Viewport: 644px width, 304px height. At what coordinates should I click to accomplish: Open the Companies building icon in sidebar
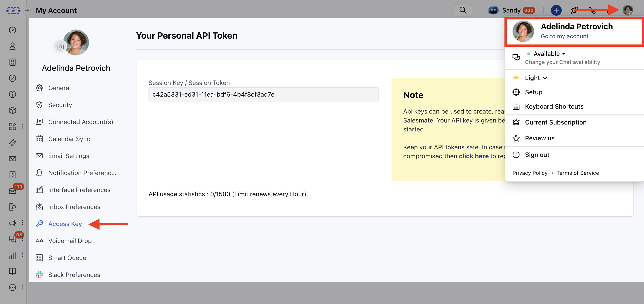(x=13, y=62)
